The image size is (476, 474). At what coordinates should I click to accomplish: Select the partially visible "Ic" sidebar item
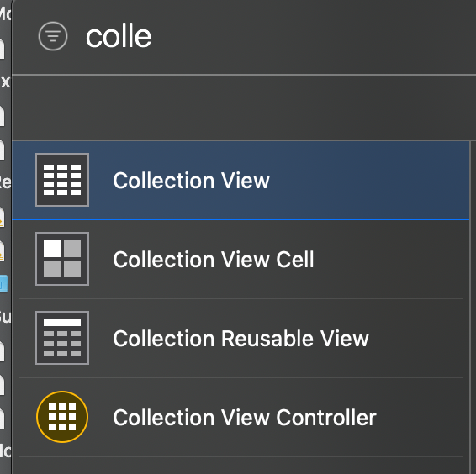click(5, 451)
